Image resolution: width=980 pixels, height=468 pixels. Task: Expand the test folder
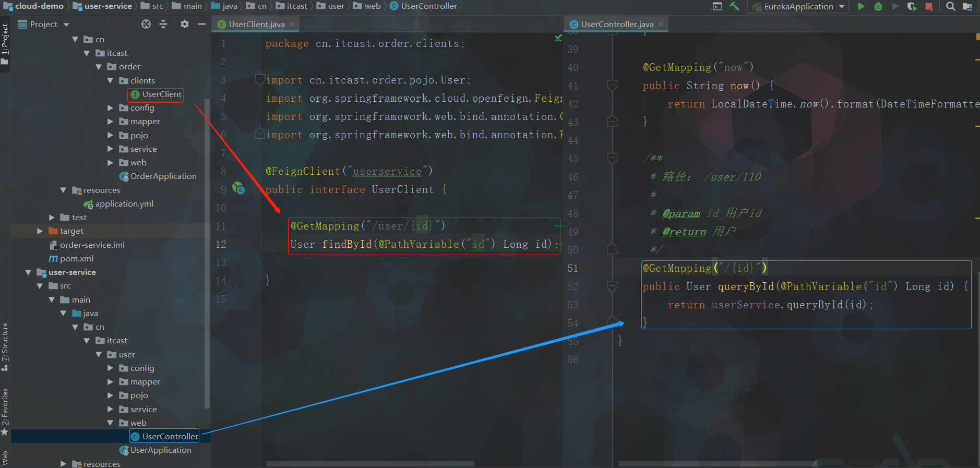[x=52, y=218]
